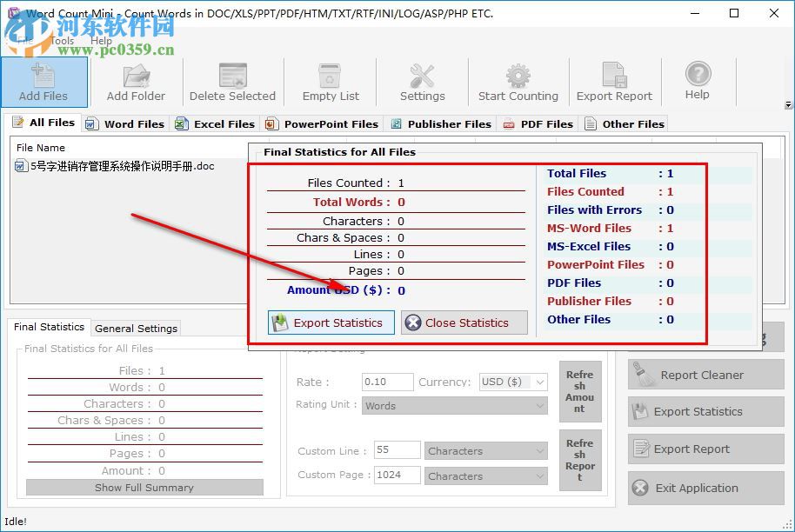The height and width of the screenshot is (532, 795).
Task: Open the Custom Line Characters dropdown
Action: pos(485,451)
